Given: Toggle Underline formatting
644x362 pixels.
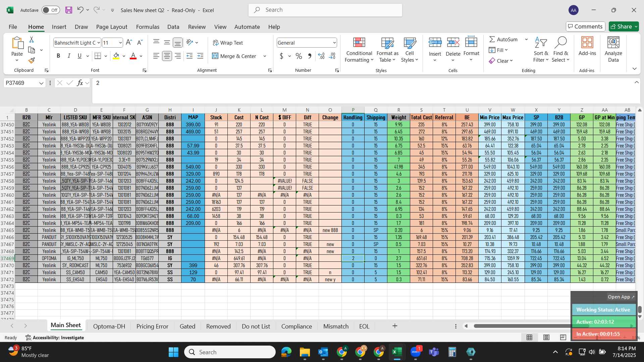Looking at the screenshot, I should (79, 56).
